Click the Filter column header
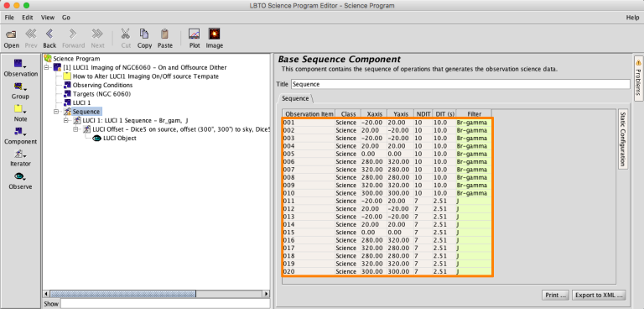644x309 pixels. pos(474,113)
